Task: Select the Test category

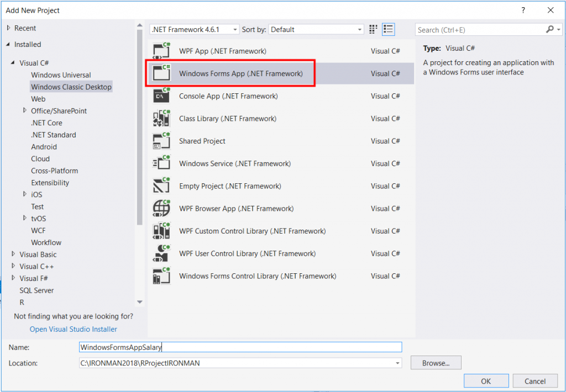Action: [37, 206]
